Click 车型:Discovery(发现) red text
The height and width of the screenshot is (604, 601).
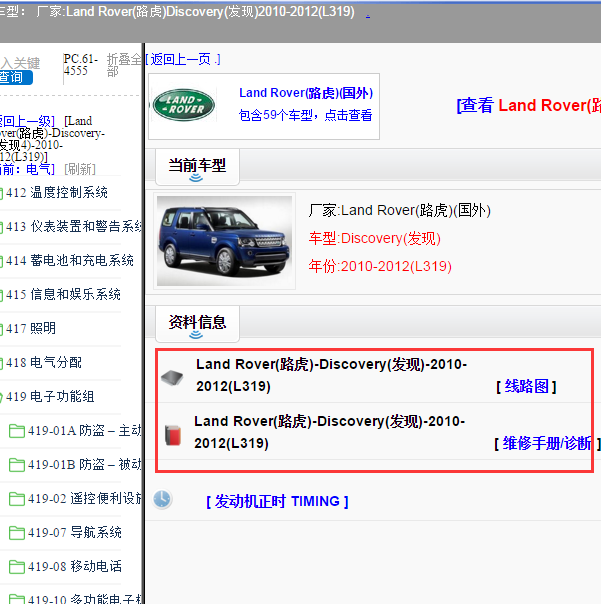374,238
